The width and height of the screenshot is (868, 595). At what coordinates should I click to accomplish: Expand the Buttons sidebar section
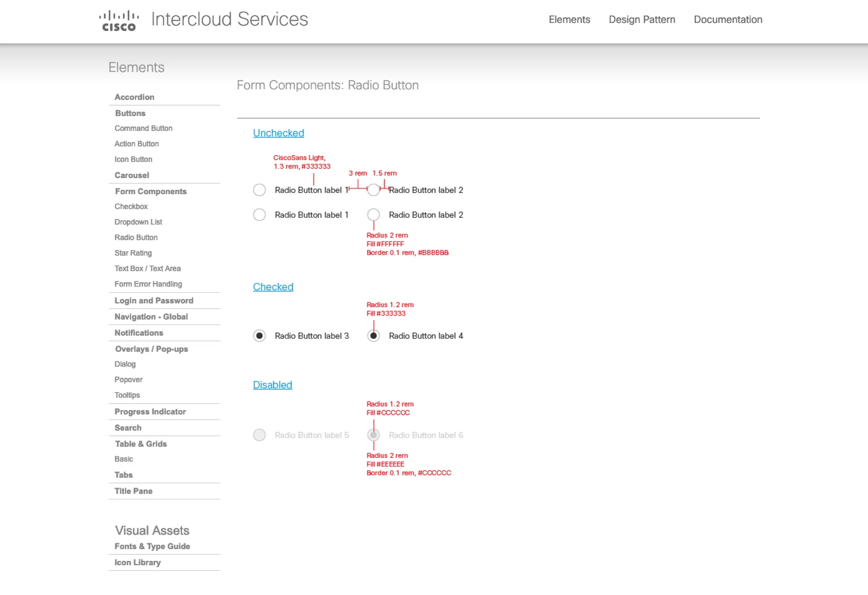(130, 113)
